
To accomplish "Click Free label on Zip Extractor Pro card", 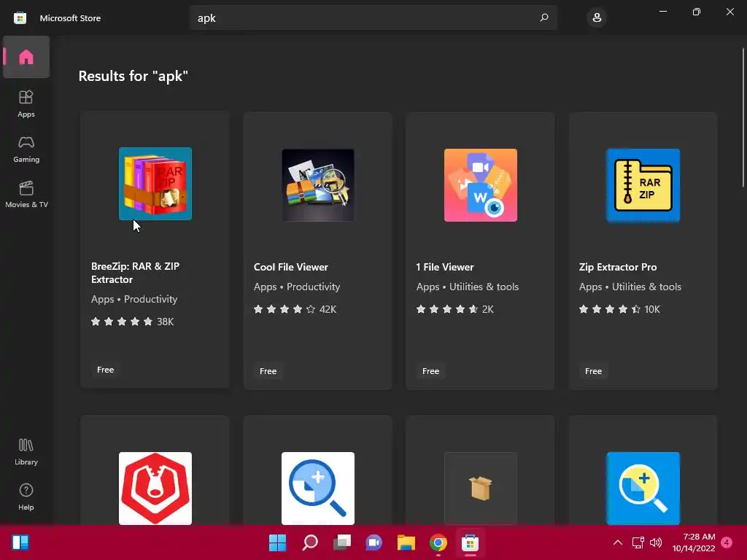I will [x=593, y=371].
